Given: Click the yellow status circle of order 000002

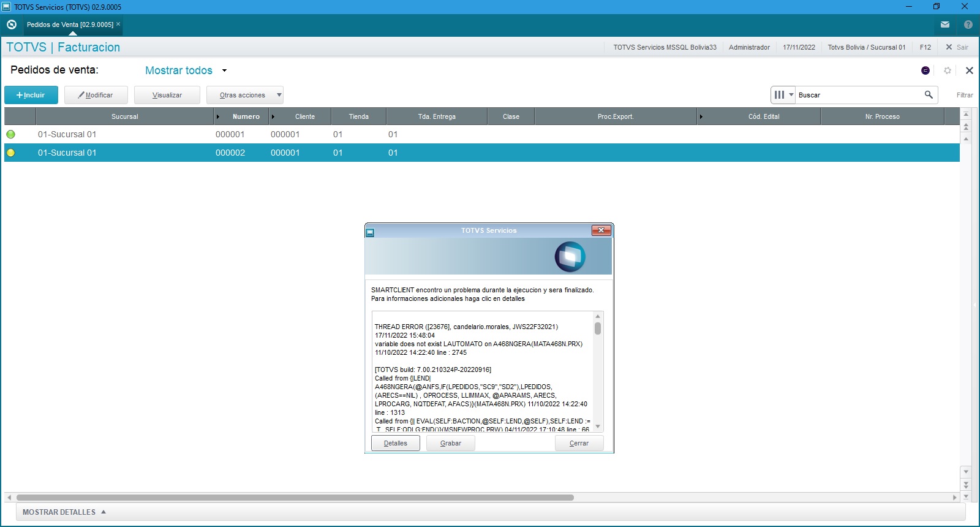Looking at the screenshot, I should pyautogui.click(x=10, y=153).
